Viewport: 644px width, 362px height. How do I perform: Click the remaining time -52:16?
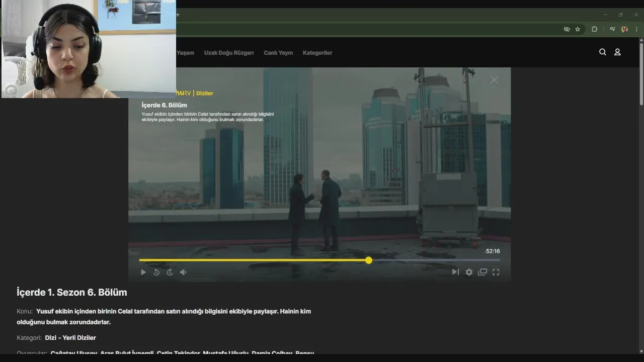click(x=492, y=251)
